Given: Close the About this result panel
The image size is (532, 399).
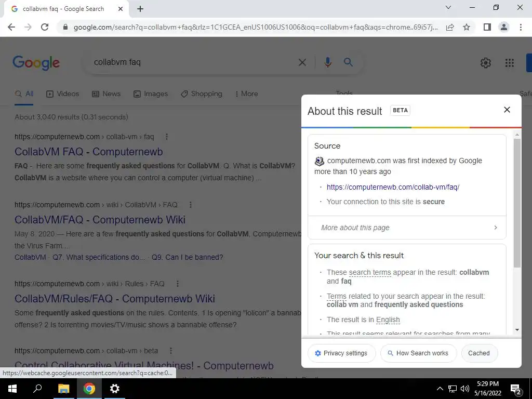Looking at the screenshot, I should click(507, 110).
